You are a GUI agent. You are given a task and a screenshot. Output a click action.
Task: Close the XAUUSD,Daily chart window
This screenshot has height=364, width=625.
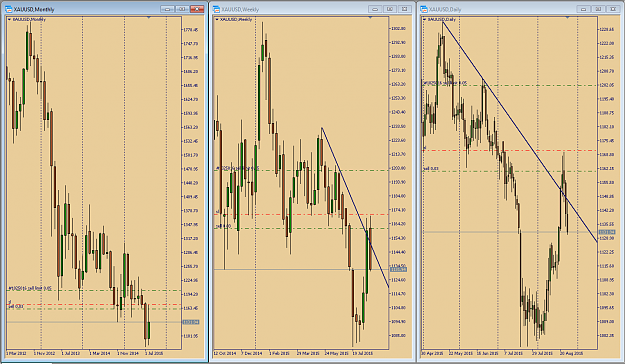(613, 9)
